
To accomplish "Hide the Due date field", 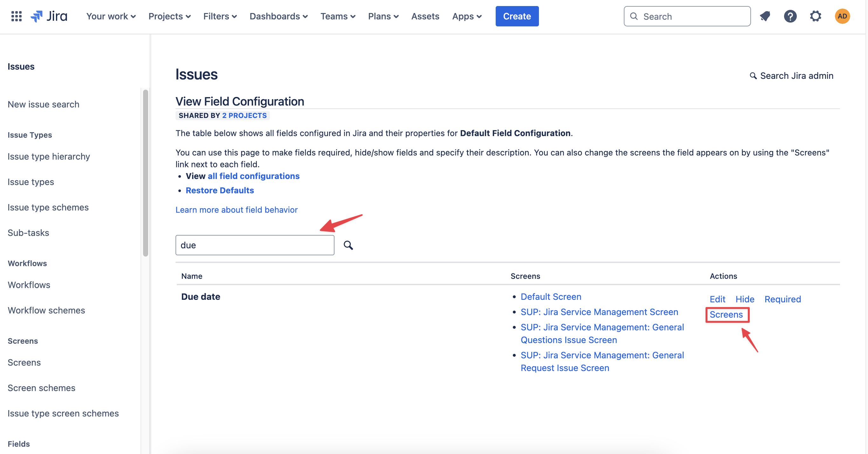I will click(x=745, y=299).
